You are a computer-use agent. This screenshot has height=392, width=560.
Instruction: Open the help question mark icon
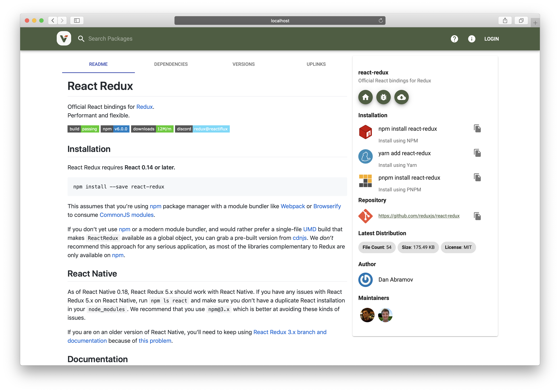[454, 39]
